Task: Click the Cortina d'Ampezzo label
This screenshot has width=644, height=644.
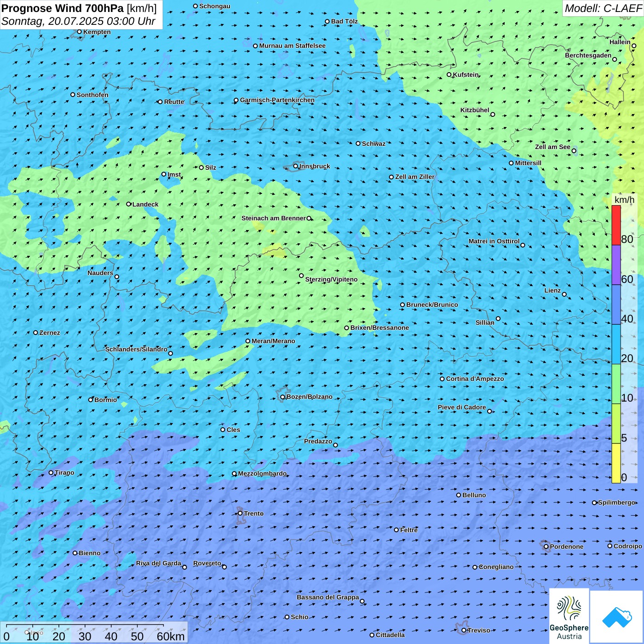Action: pyautogui.click(x=475, y=379)
